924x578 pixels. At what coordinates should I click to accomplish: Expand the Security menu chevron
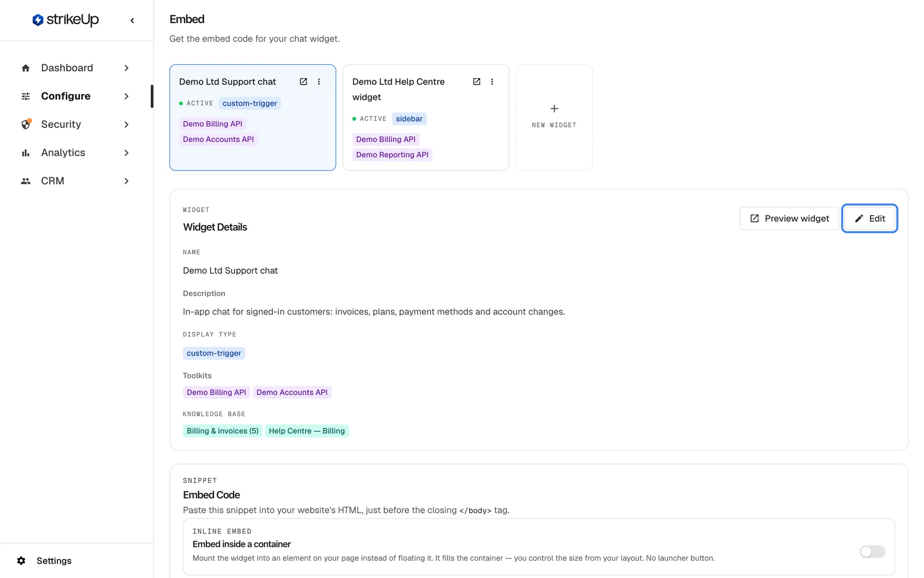126,124
